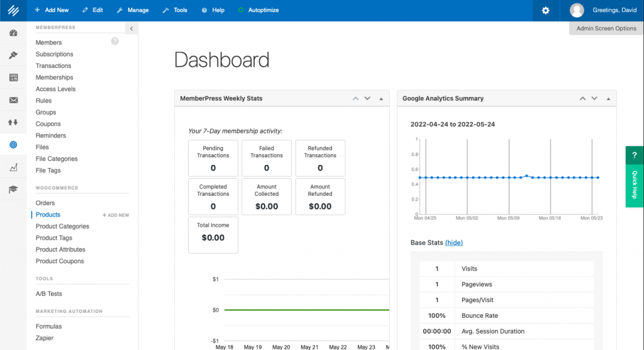This screenshot has height=350, width=644.
Task: Click Add New next to Products
Action: pyautogui.click(x=116, y=215)
